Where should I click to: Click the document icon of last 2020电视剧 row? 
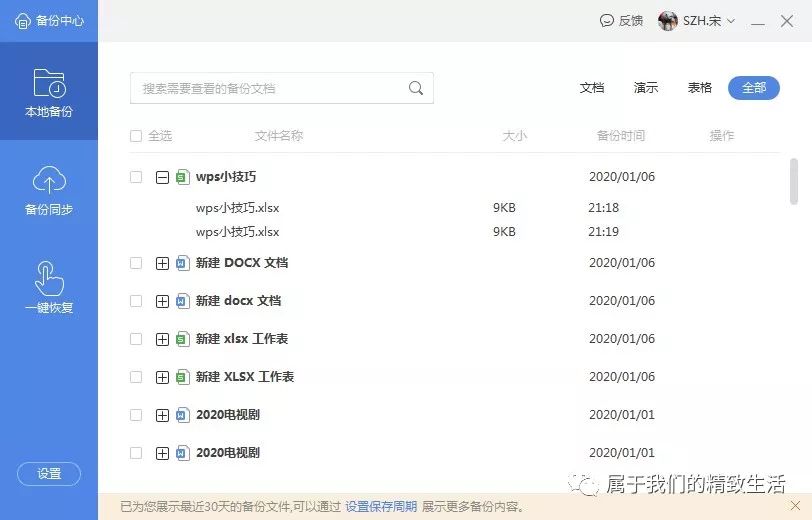pos(182,453)
